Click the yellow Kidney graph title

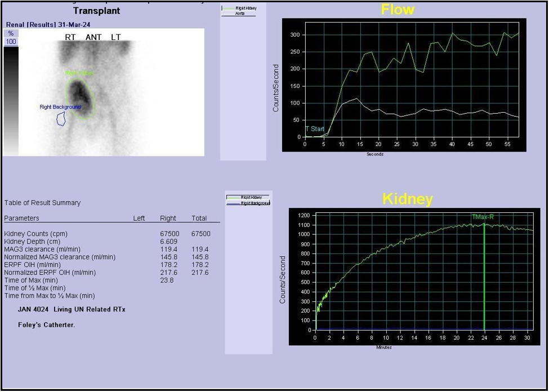click(x=407, y=199)
